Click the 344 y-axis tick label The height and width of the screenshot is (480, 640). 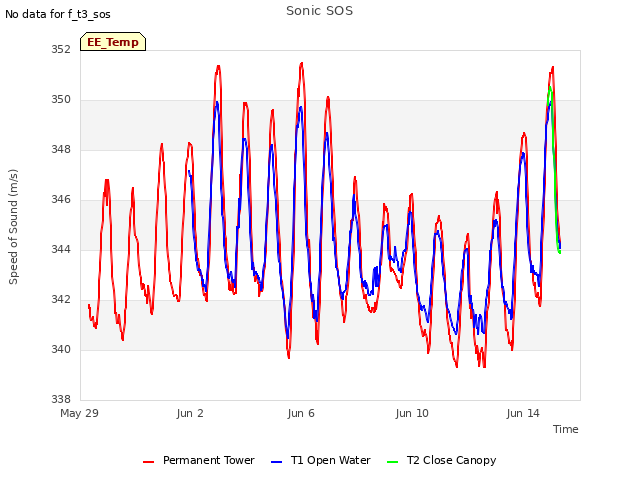coord(61,249)
